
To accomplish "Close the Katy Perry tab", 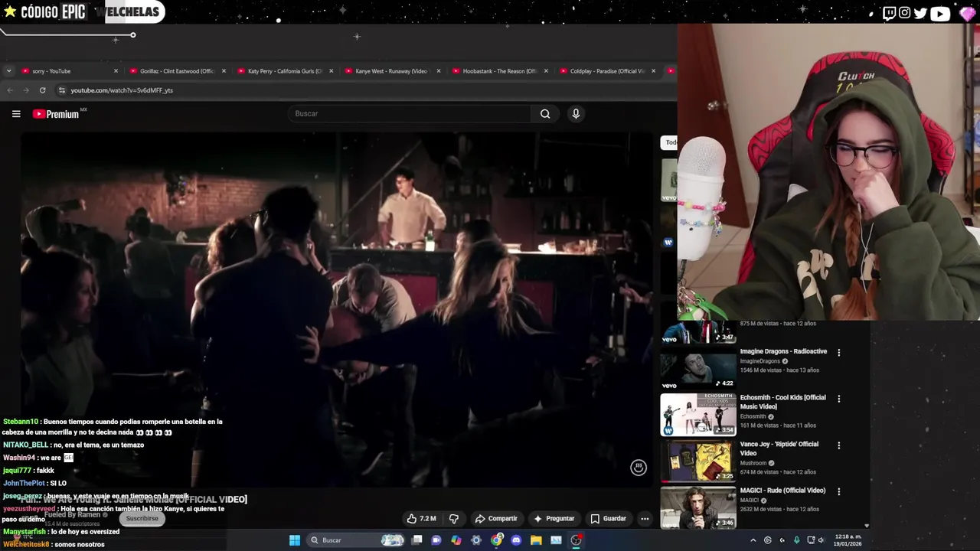I will [x=331, y=71].
